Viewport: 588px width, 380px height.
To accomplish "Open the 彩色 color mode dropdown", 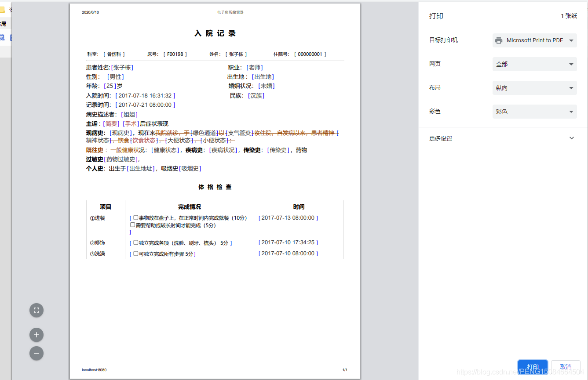I will click(x=534, y=112).
